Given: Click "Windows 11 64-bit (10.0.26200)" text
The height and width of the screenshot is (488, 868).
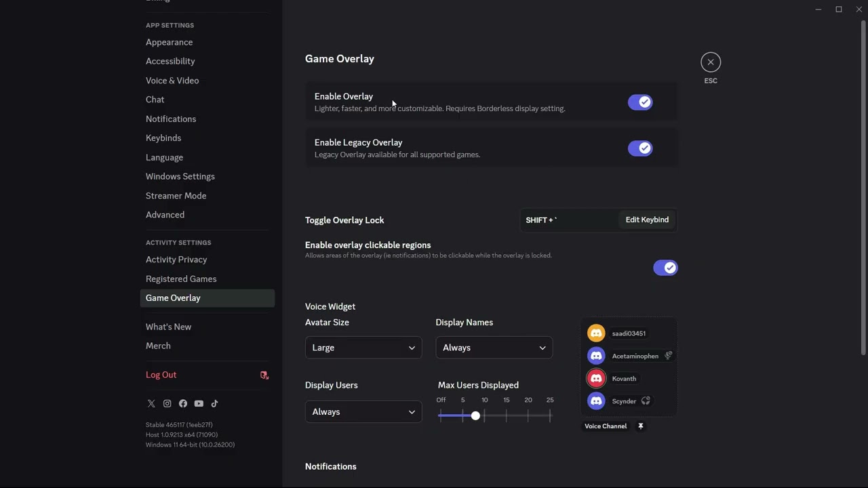Looking at the screenshot, I should click(x=190, y=445).
